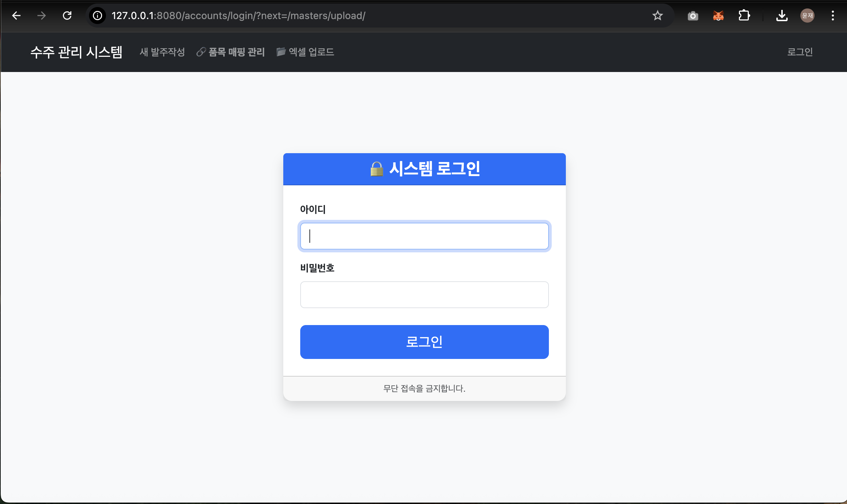
Task: Reload the current page
Action: pyautogui.click(x=67, y=16)
